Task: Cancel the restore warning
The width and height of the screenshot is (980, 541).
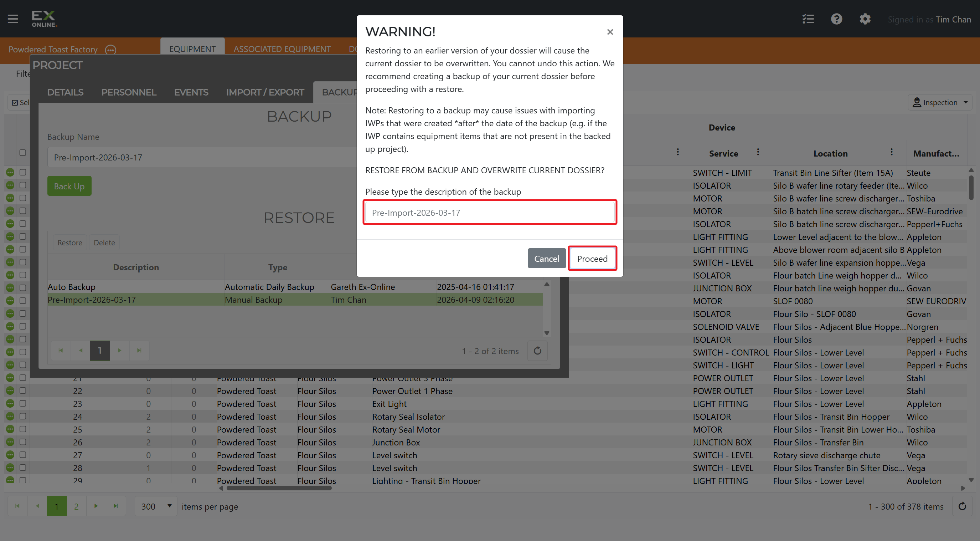Action: (547, 259)
